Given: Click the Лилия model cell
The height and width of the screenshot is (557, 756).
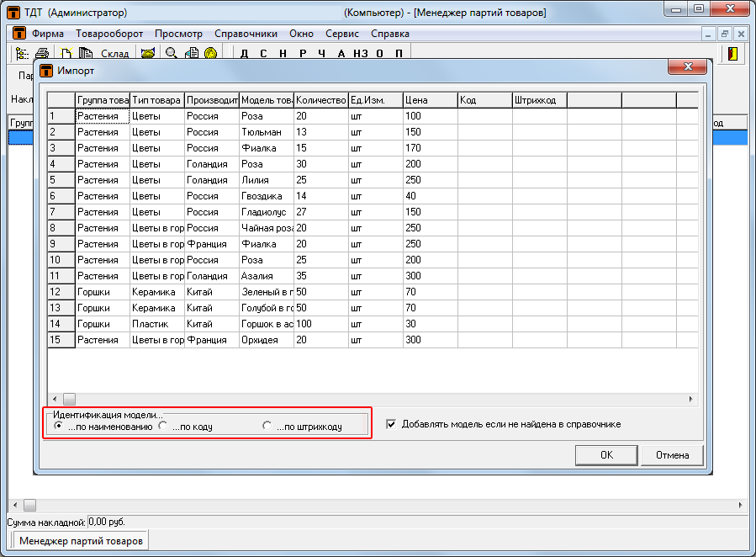Looking at the screenshot, I should point(267,180).
